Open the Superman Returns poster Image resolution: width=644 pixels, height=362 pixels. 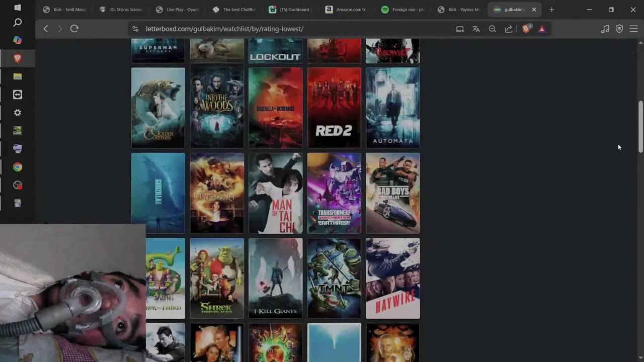[158, 51]
